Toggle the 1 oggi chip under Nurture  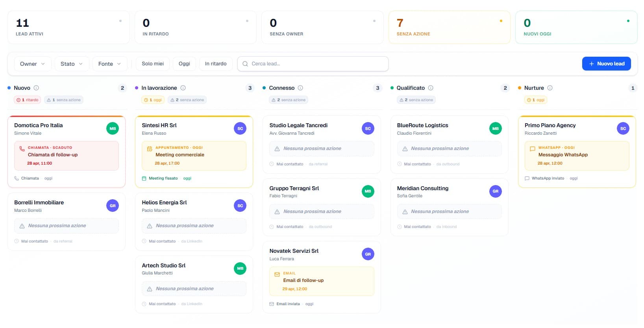coord(536,100)
